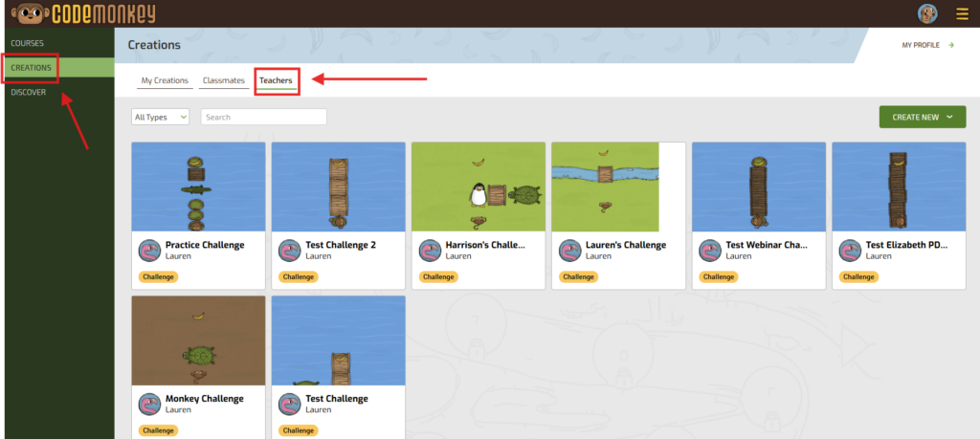Switch to the Classmates tab
This screenshot has width=980, height=439.
coord(224,80)
